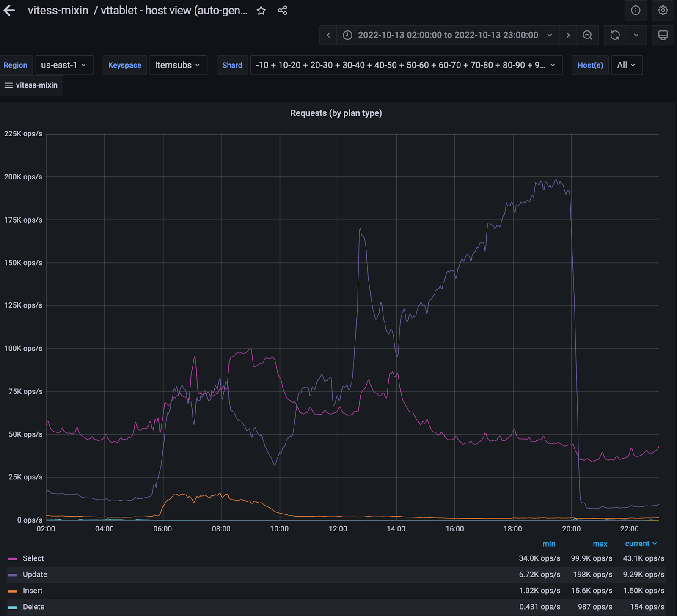Viewport: 677px width, 616px height.
Task: Zoom out the time range
Action: coord(587,35)
